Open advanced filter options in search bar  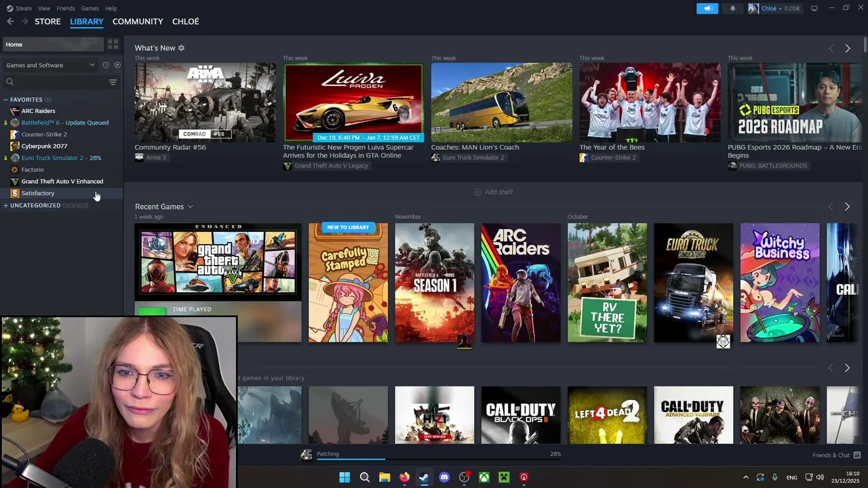pyautogui.click(x=113, y=82)
